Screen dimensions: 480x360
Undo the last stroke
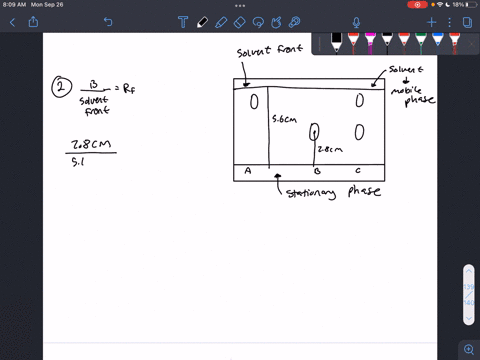pos(108,22)
